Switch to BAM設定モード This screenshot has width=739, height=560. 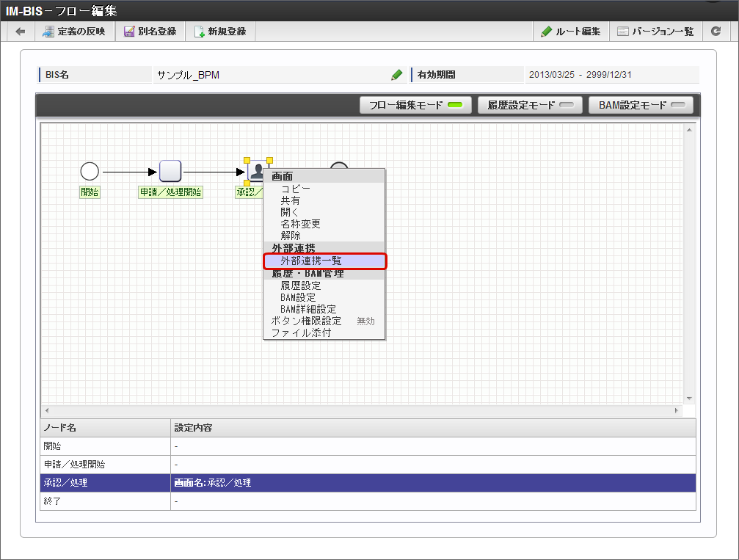pyautogui.click(x=641, y=105)
